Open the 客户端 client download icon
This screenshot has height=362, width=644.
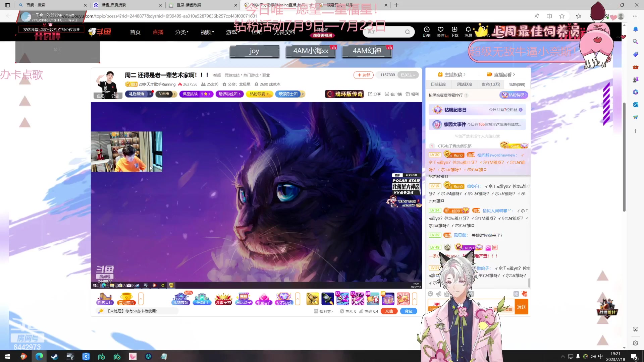tap(393, 94)
